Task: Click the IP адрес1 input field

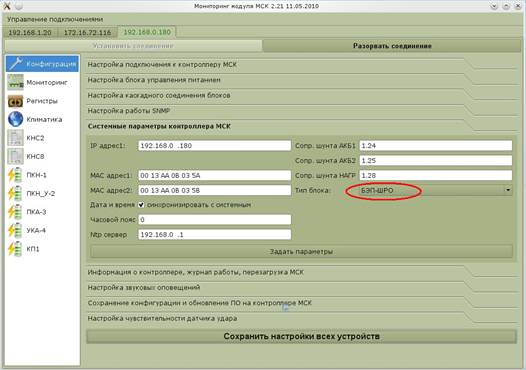Action: tap(214, 146)
